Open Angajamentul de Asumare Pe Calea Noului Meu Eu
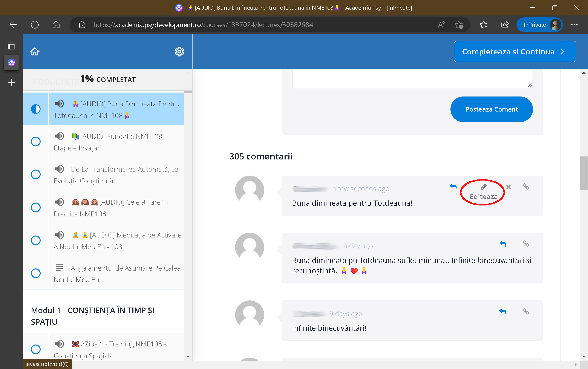This screenshot has height=369, width=588. [x=116, y=273]
